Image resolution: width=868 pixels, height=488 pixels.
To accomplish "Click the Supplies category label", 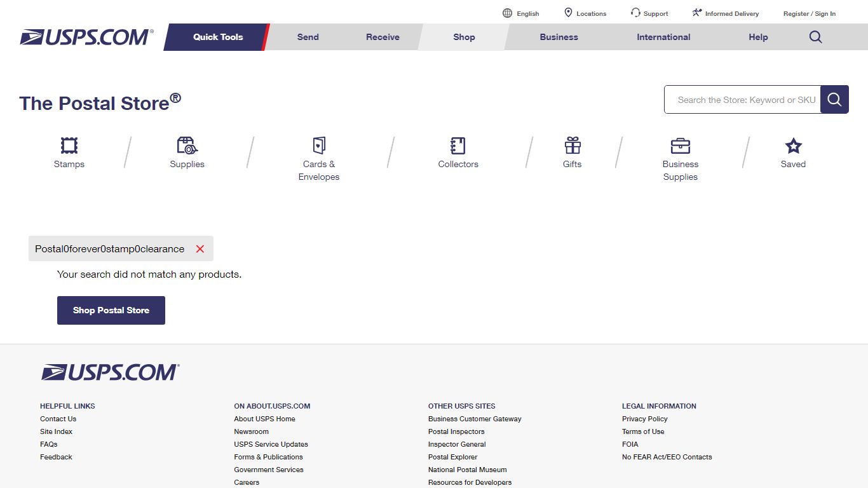I will tap(187, 164).
